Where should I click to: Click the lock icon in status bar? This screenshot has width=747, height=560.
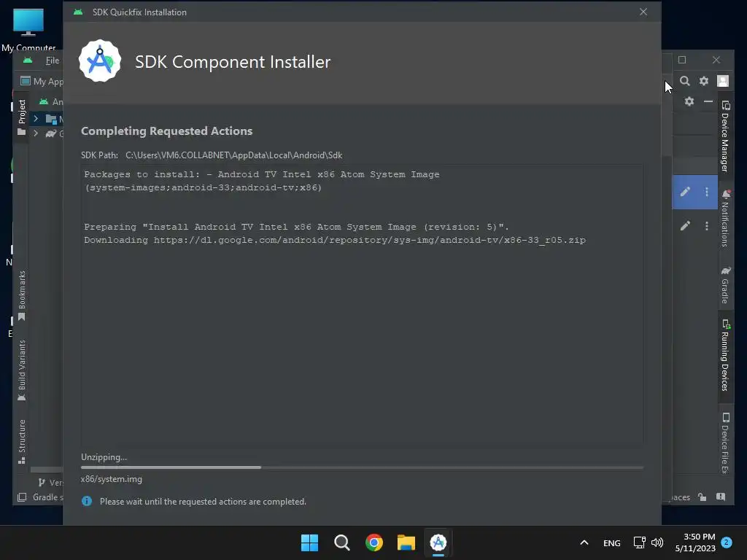(x=703, y=497)
